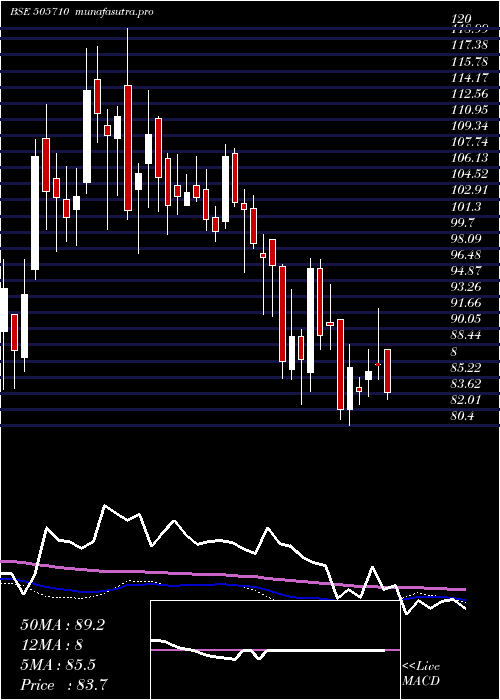The height and width of the screenshot is (700, 500).
Task: Select the 102.91 price axis label
Action: pyautogui.click(x=470, y=190)
